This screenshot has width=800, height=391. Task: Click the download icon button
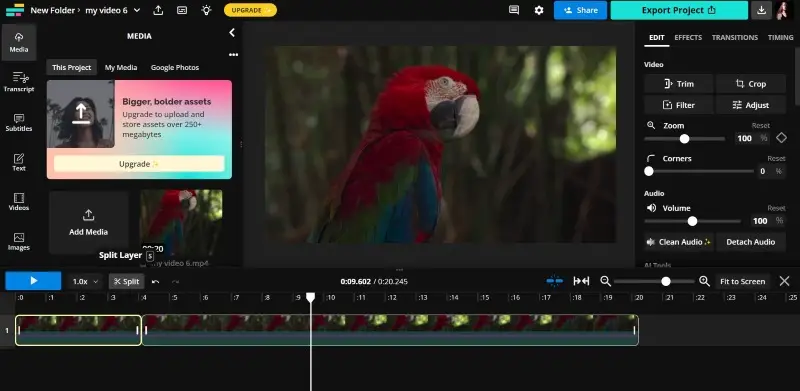(x=761, y=10)
